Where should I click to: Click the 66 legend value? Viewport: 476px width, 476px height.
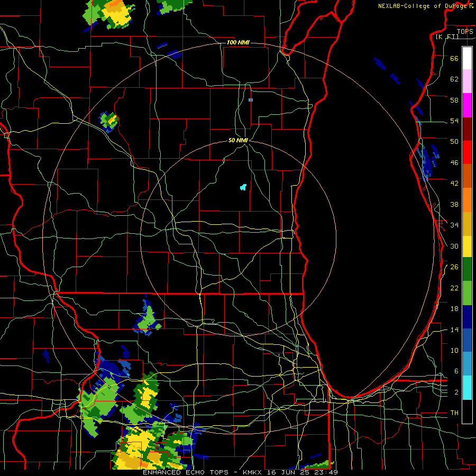click(454, 58)
